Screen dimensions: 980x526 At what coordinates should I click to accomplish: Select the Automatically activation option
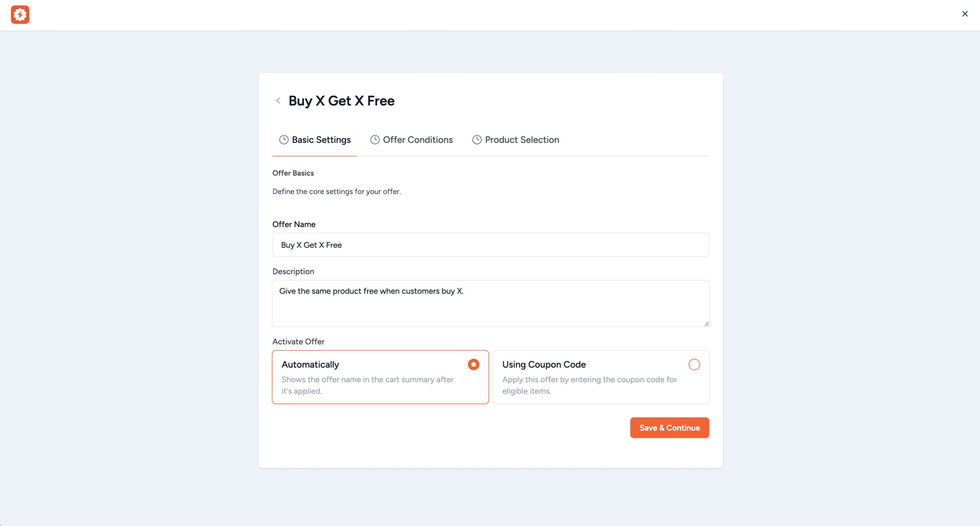click(x=380, y=377)
